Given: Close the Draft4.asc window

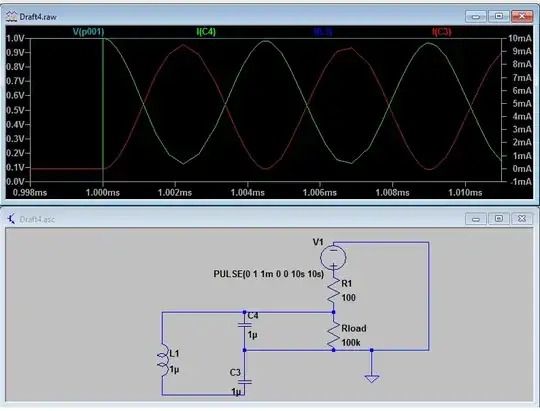Looking at the screenshot, I should click(522, 218).
